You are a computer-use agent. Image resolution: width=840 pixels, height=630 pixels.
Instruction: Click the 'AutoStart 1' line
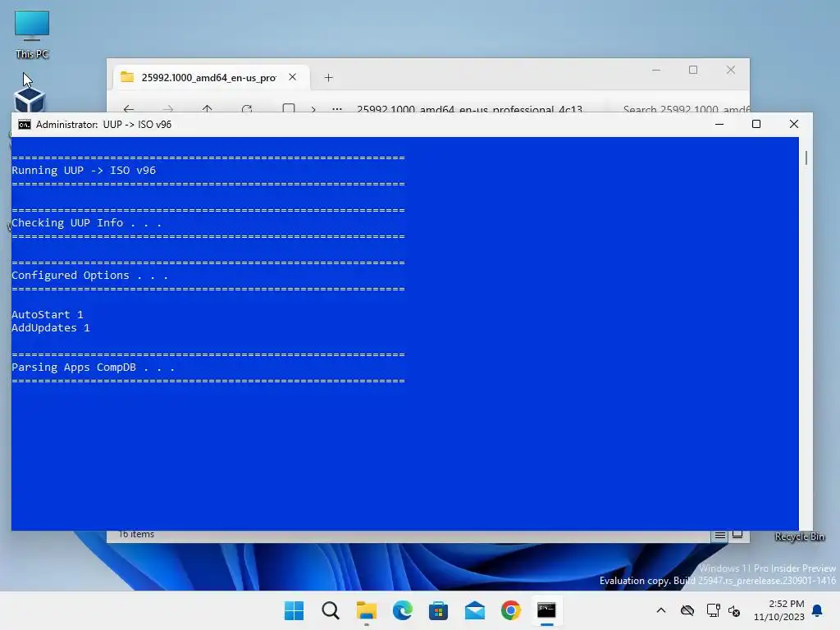click(x=47, y=314)
